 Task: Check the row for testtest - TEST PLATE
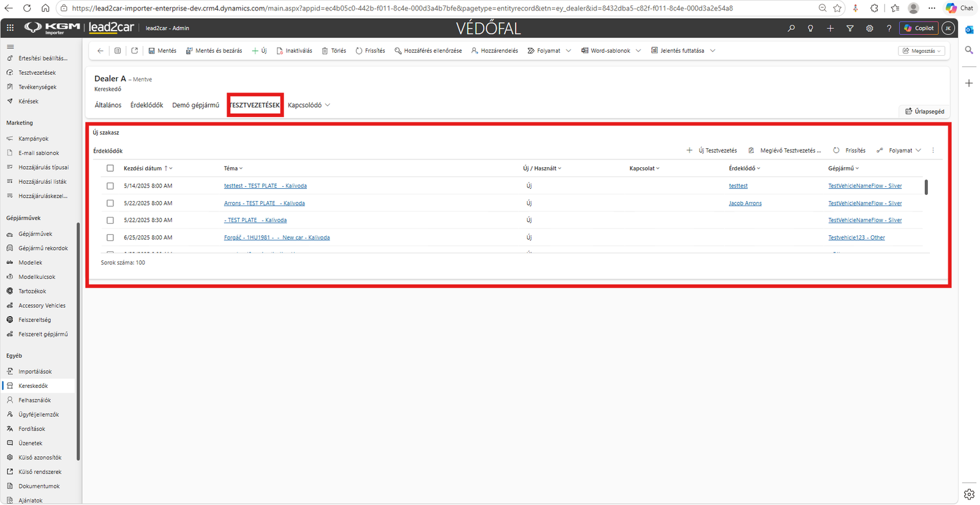(110, 186)
